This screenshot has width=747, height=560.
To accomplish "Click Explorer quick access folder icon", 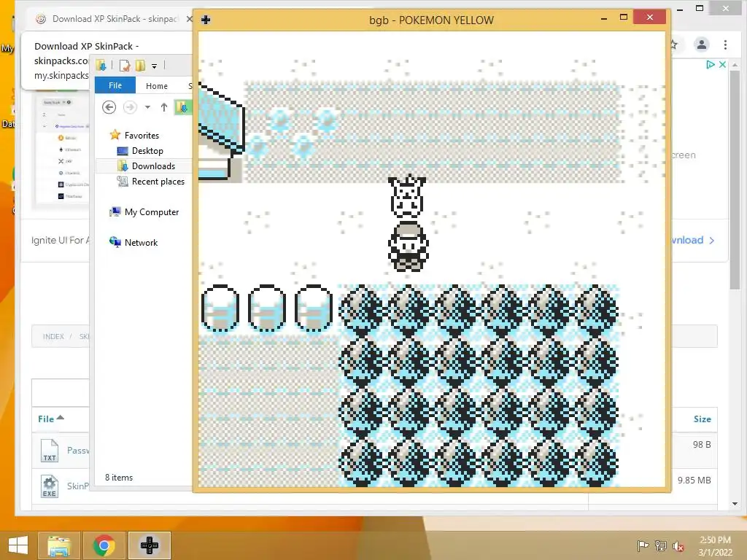I will (x=101, y=65).
